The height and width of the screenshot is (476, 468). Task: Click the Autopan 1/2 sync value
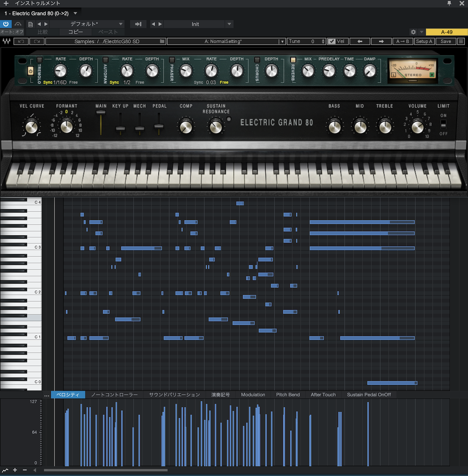pyautogui.click(x=127, y=83)
